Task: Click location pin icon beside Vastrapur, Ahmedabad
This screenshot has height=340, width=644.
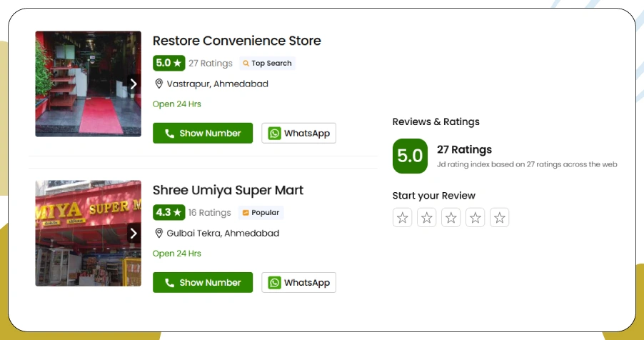Action: coord(159,84)
